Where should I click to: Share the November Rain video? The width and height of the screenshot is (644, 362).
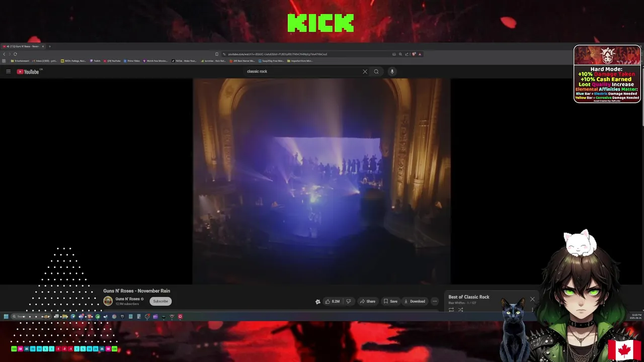[367, 301]
